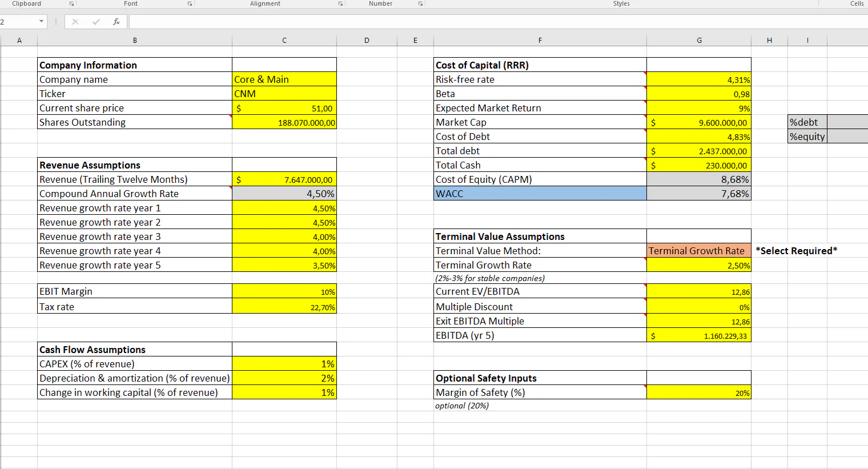Select column B header
The height and width of the screenshot is (469, 868).
tap(135, 40)
